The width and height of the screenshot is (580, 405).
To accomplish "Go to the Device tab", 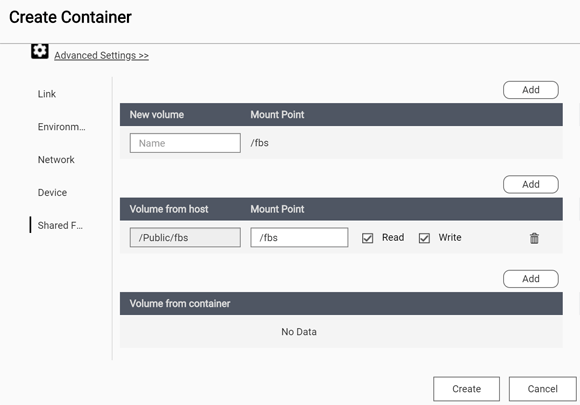I will [x=52, y=193].
